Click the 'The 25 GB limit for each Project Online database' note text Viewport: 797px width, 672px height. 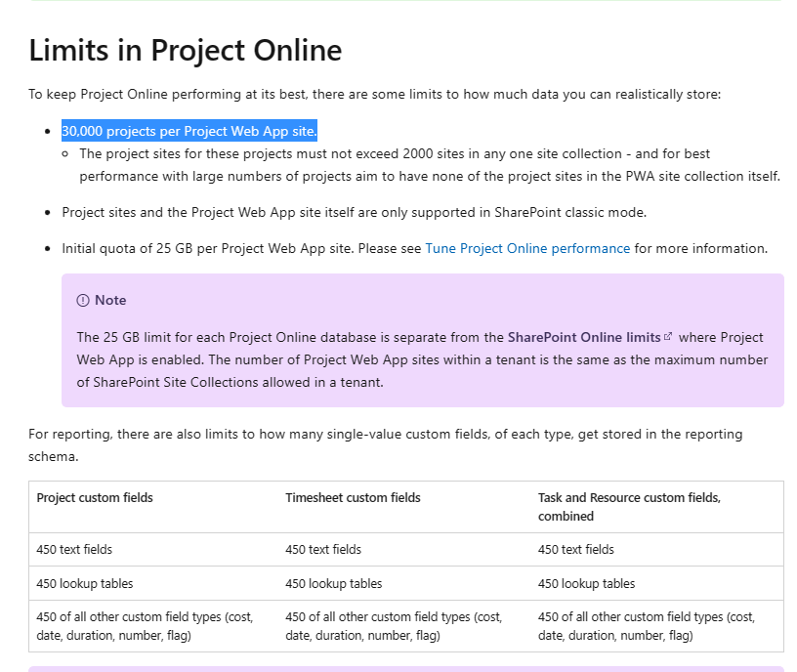[422, 359]
